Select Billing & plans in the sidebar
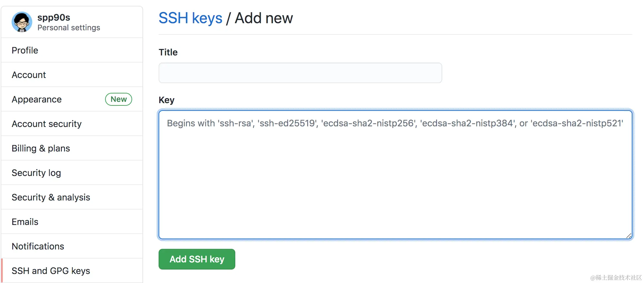The image size is (644, 283). 72,148
